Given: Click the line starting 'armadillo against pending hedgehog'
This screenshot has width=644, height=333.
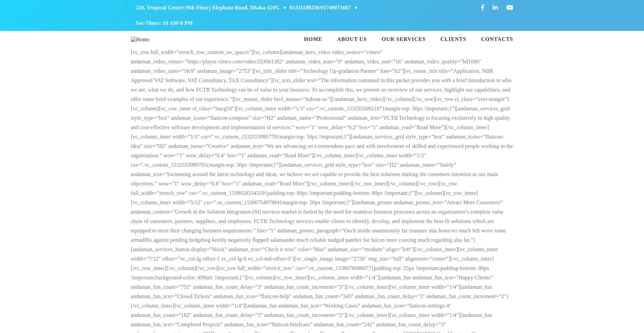Looking at the screenshot, I should pyautogui.click(x=303, y=240).
